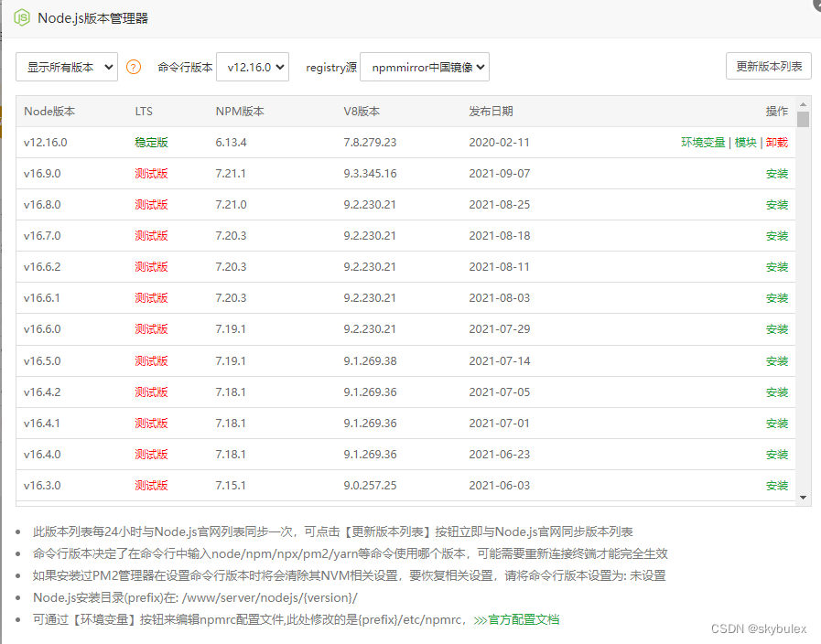Viewport: 821px width, 644px height.
Task: Open 环境变量 for v12.16.0
Action: pyautogui.click(x=703, y=143)
